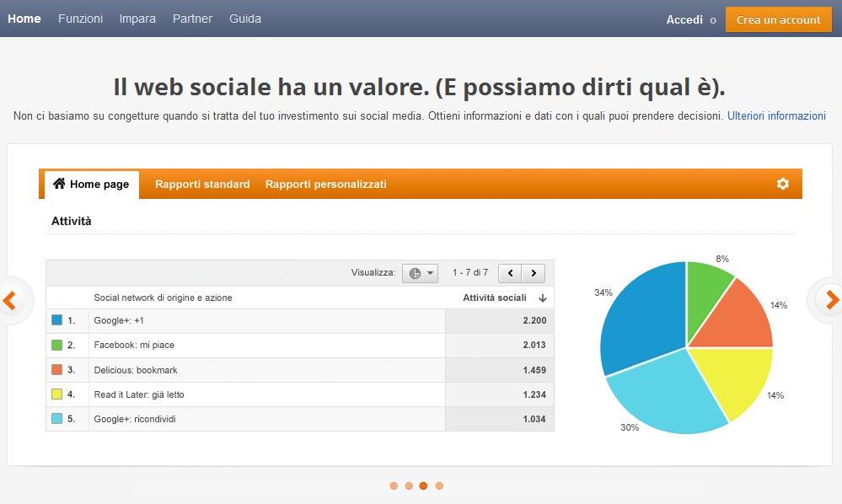
Task: Follow the Ulteriori informazioni link
Action: [776, 115]
